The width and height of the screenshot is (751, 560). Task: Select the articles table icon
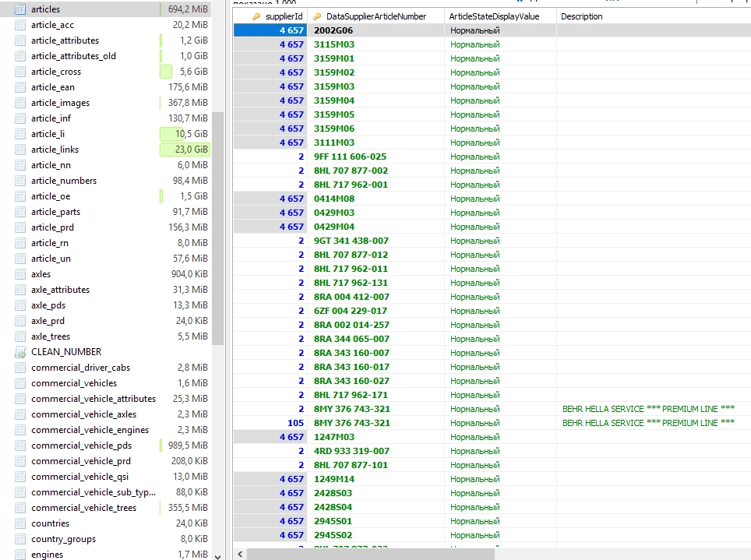tap(20, 9)
